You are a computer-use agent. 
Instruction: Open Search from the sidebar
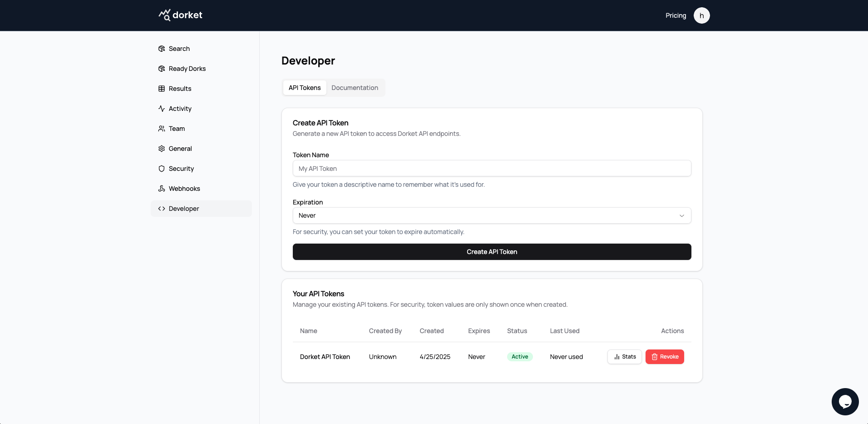[x=201, y=49]
